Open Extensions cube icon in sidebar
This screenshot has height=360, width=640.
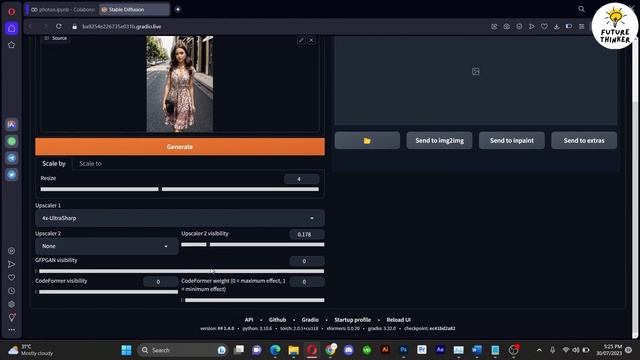coord(11,304)
